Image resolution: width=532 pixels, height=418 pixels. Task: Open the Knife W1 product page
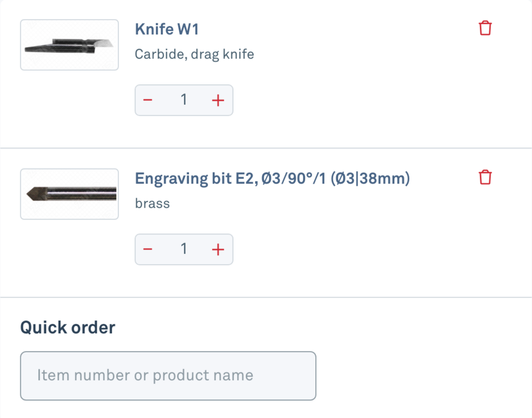[166, 29]
